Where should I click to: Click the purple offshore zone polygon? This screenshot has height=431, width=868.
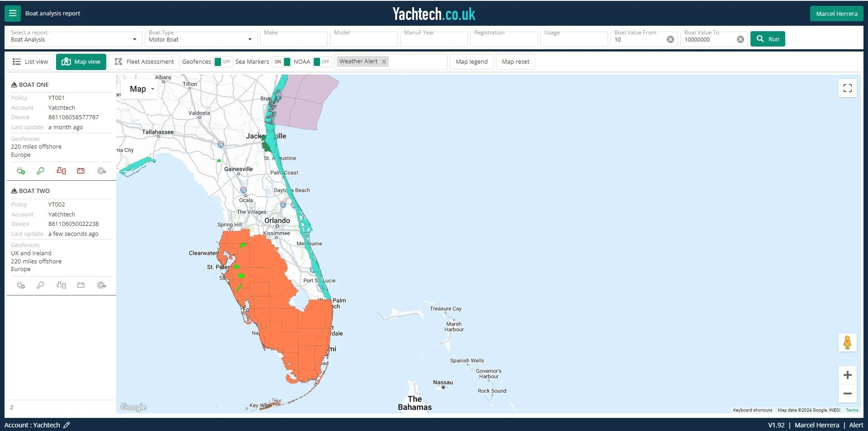306,102
